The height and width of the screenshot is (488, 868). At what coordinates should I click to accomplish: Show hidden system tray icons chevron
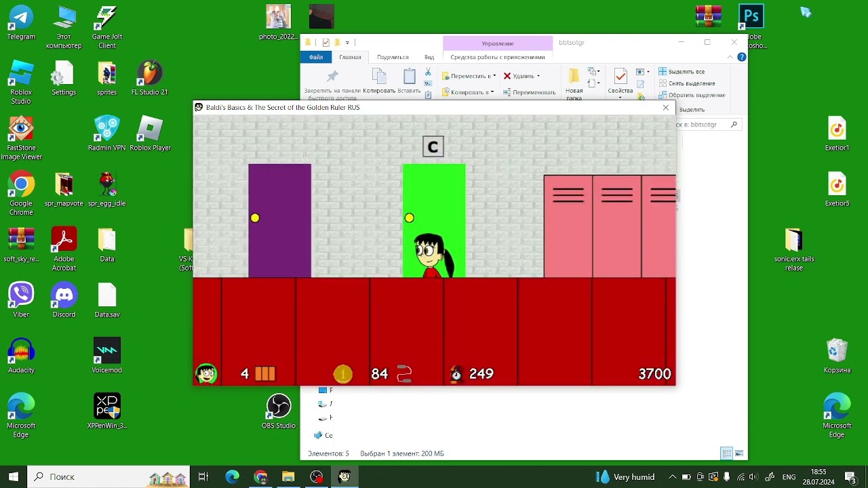click(x=672, y=476)
